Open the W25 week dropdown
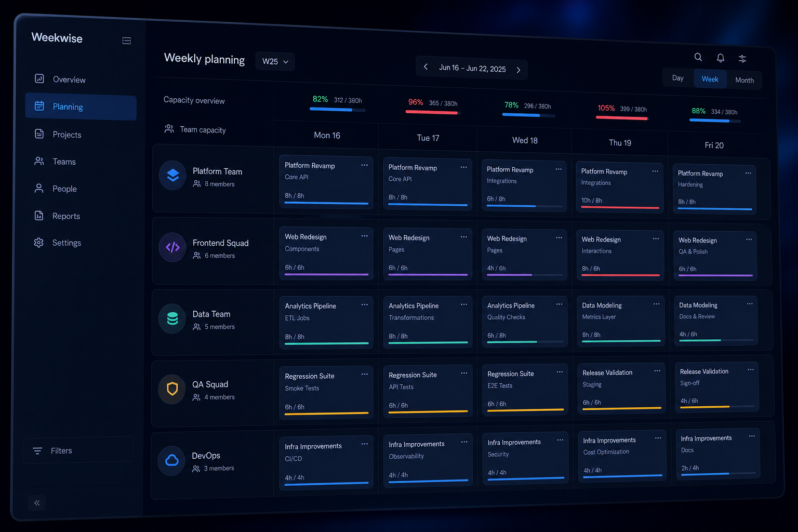798x532 pixels. (x=275, y=61)
